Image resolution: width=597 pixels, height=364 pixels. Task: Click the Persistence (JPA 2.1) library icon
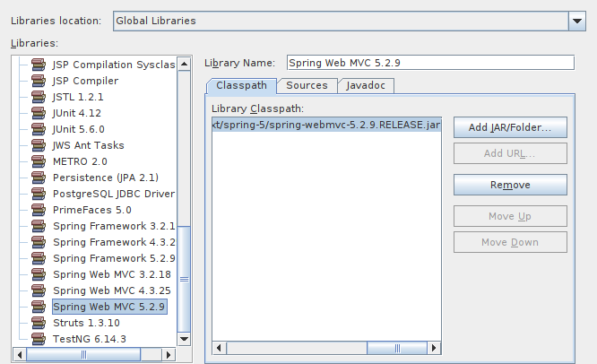[39, 178]
